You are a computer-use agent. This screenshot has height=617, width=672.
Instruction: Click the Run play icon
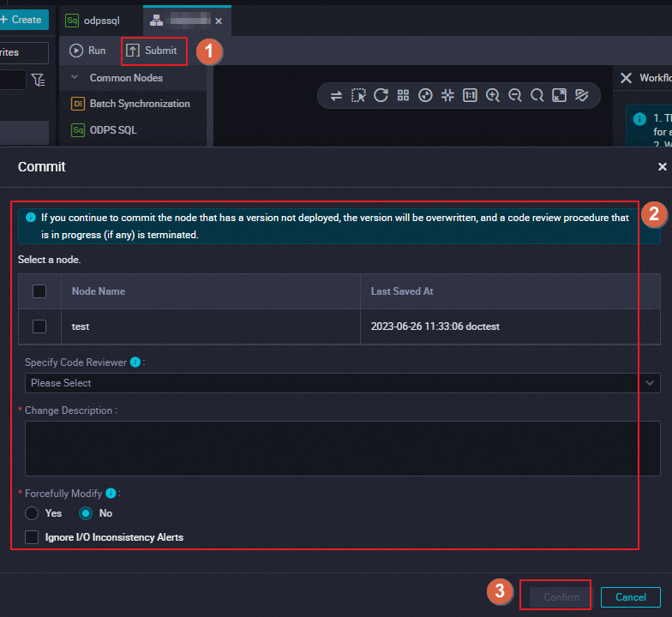pos(76,51)
